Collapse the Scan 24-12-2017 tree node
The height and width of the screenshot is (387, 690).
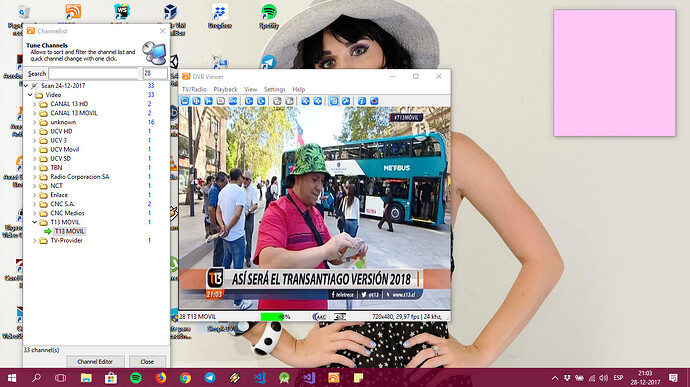click(x=26, y=86)
